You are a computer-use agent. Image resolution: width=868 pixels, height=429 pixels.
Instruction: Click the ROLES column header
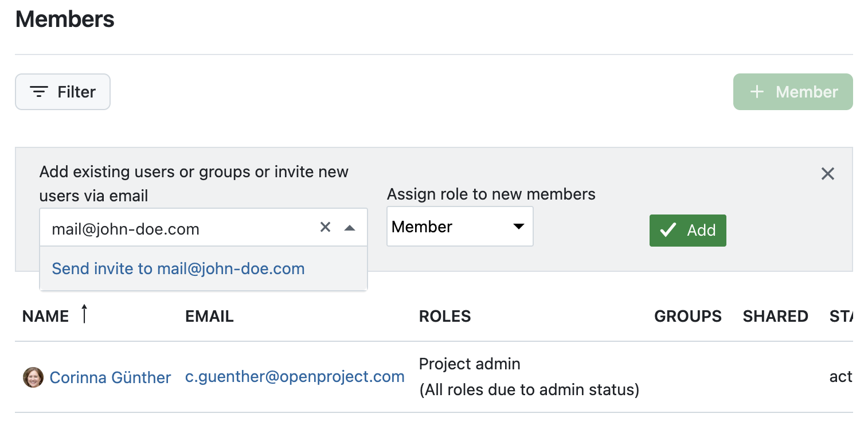[x=445, y=316]
